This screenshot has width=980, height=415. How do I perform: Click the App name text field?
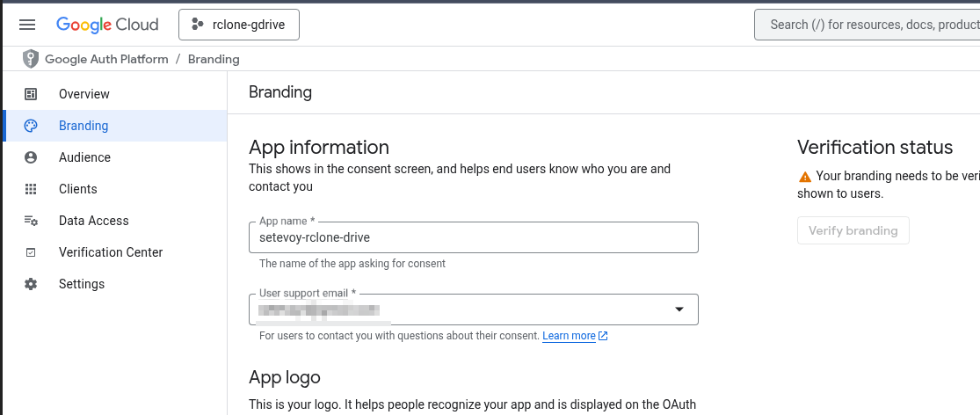click(474, 237)
